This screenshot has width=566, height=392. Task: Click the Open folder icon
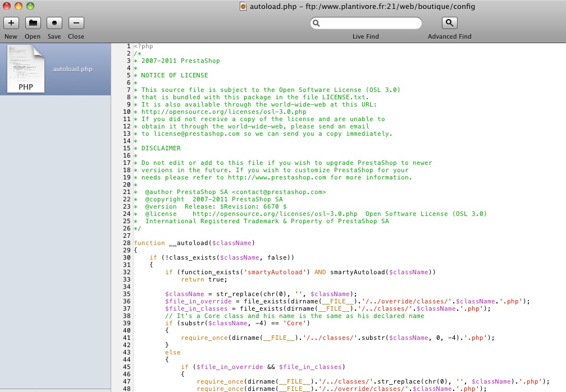point(33,23)
